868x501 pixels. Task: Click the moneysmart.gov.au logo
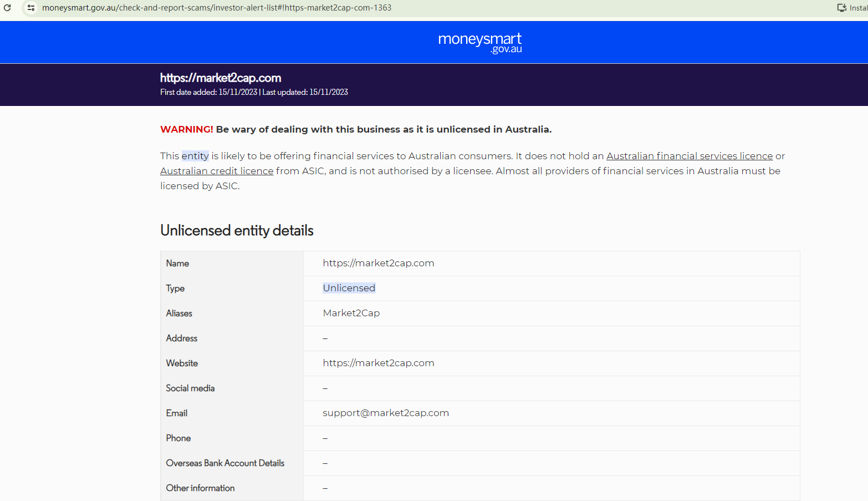[480, 43]
